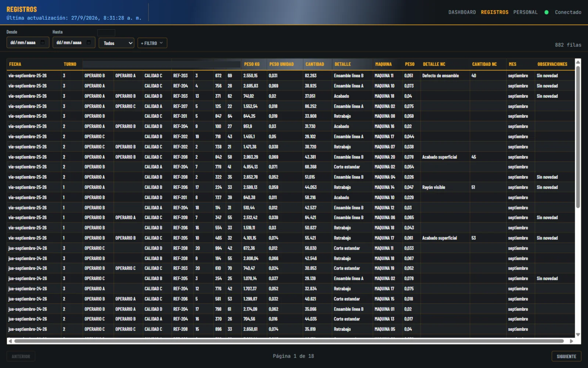Viewport: 588px width, 368px height.
Task: Click the CANTIDAD NC column header
Action: point(484,64)
